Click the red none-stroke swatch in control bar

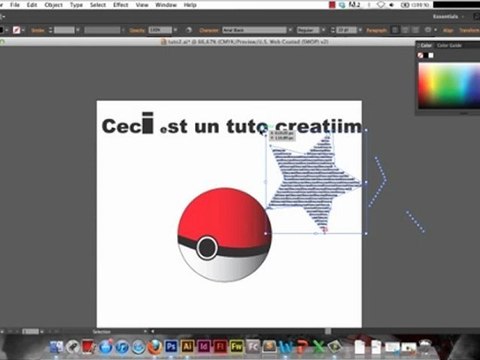tap(16, 30)
